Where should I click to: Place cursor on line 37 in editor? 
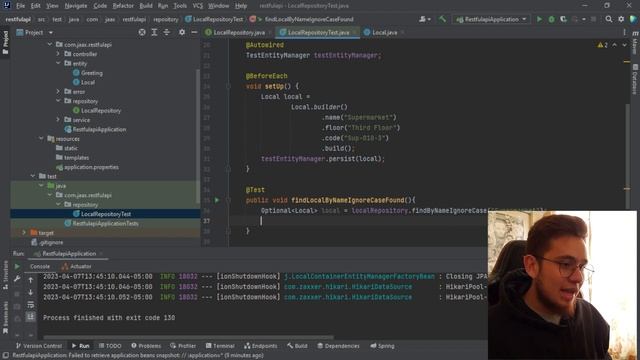click(424, 221)
